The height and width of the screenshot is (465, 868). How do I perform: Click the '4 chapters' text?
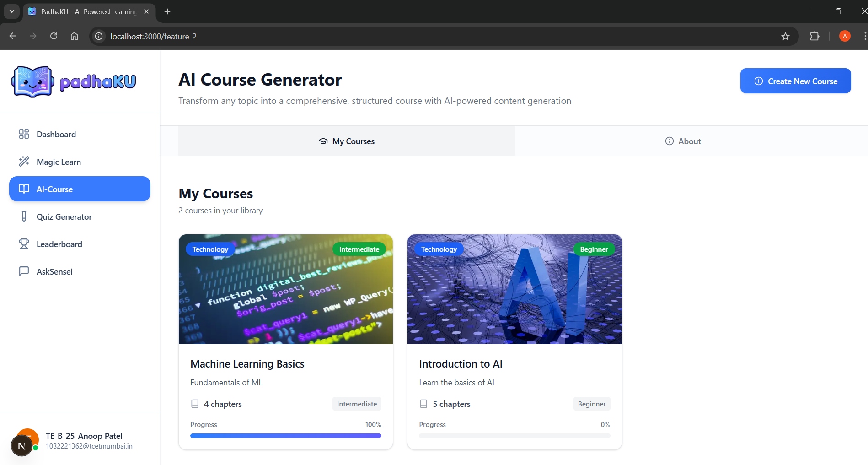pyautogui.click(x=223, y=404)
